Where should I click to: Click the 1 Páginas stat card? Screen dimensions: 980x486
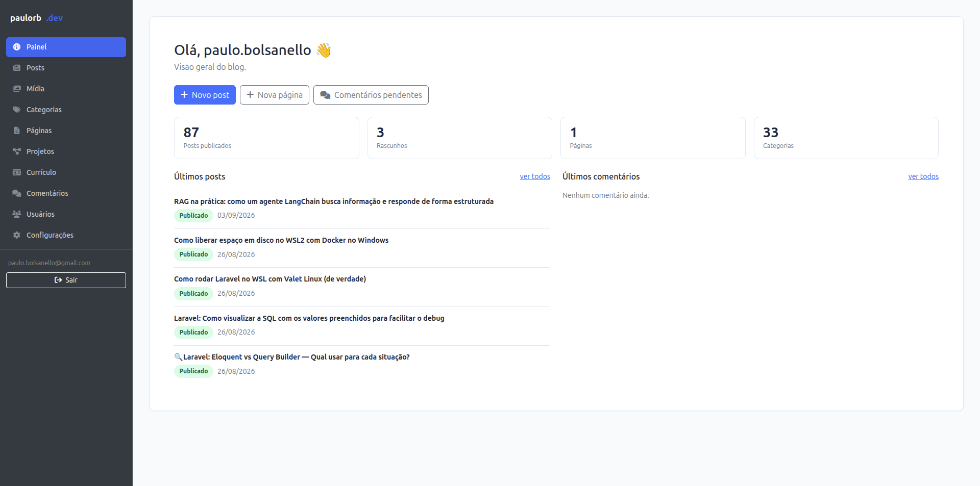tap(653, 138)
